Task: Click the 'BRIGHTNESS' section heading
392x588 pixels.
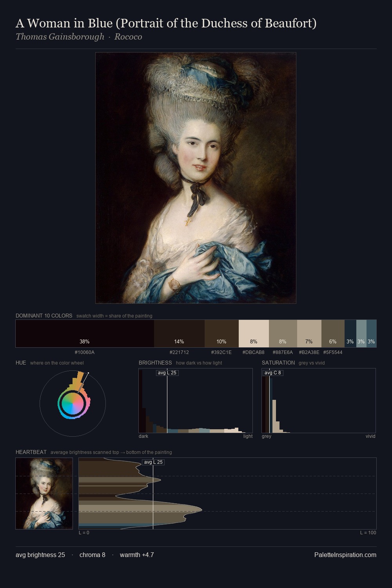Action: point(155,363)
